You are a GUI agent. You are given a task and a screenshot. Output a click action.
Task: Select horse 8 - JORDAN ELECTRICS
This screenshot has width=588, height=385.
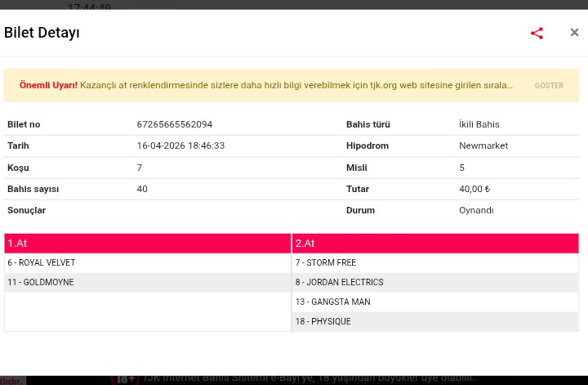435,282
